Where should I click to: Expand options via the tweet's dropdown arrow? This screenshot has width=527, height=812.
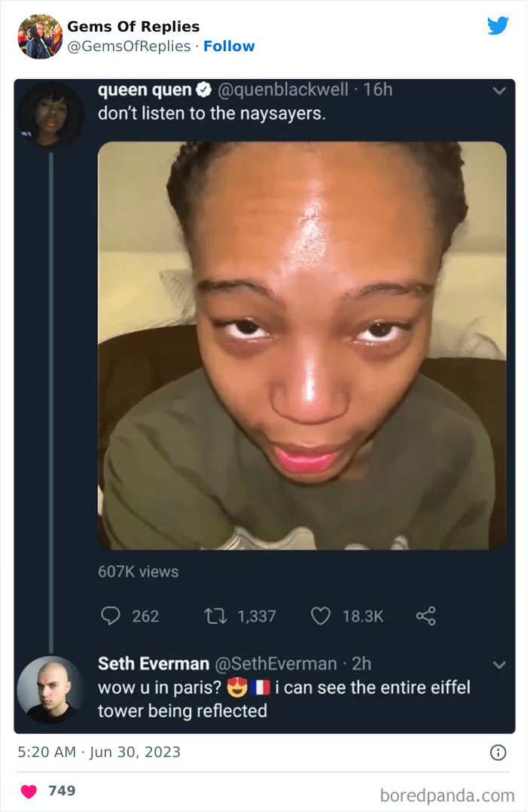coord(498,92)
